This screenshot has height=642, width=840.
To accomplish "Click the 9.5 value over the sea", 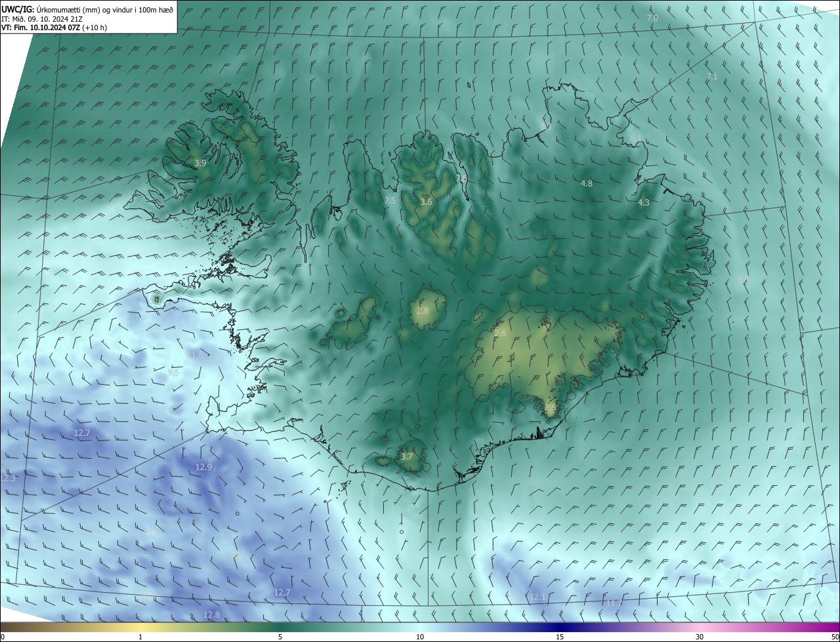I will [x=173, y=372].
